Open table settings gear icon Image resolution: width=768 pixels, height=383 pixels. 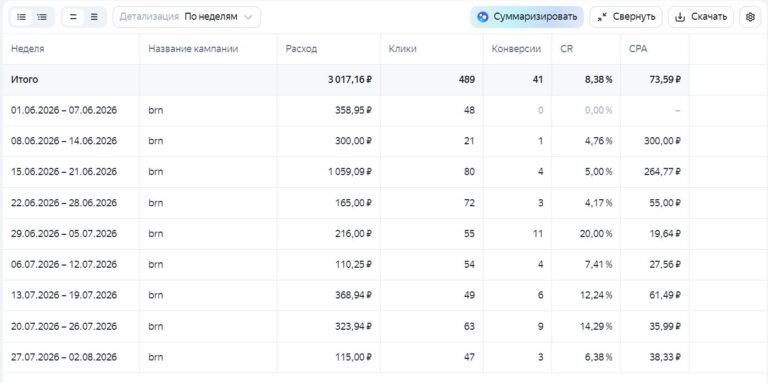coord(750,17)
